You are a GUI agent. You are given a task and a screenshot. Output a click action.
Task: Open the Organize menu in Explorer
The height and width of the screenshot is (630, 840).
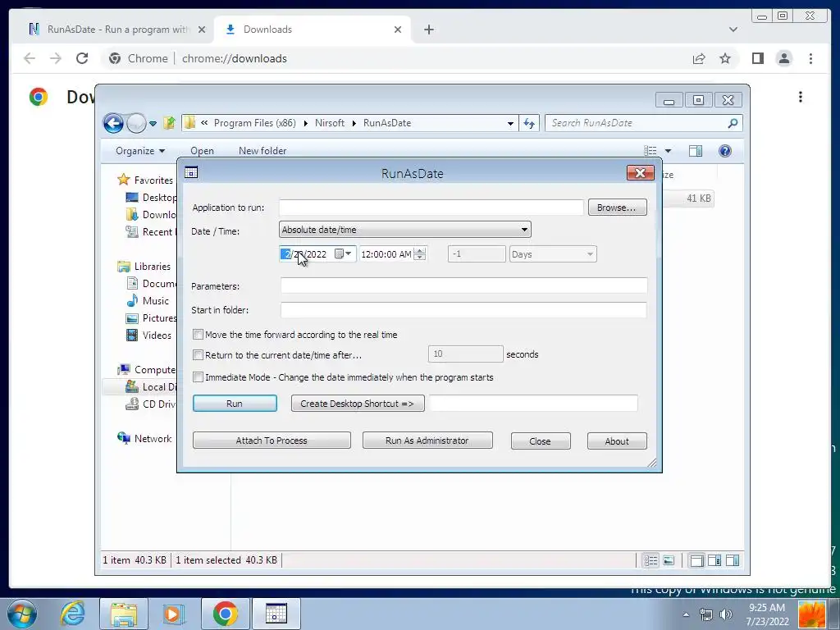[x=140, y=151]
